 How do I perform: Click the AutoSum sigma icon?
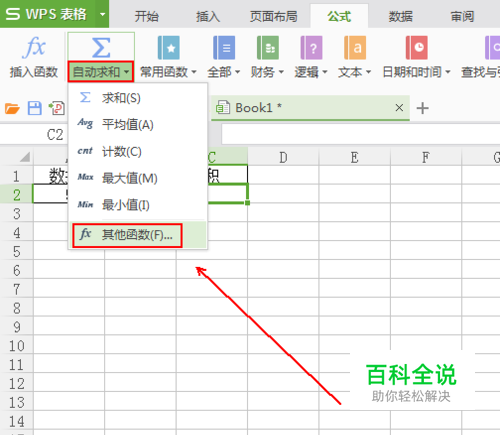coord(101,48)
